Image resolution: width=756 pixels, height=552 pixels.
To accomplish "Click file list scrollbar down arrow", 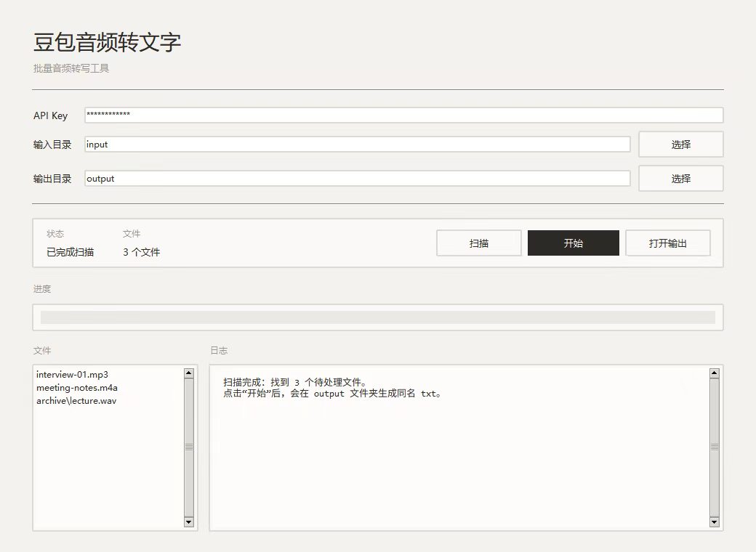I will pos(188,522).
